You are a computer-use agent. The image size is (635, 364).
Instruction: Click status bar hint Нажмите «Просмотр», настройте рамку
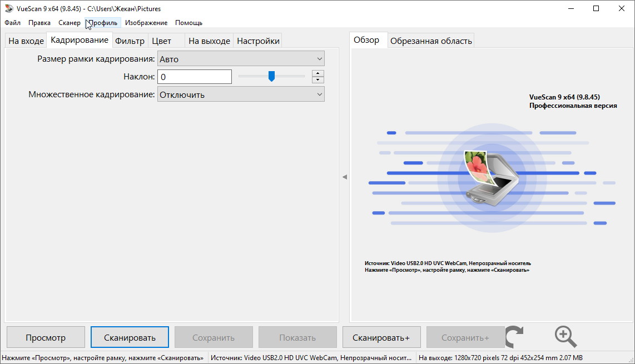(x=102, y=358)
